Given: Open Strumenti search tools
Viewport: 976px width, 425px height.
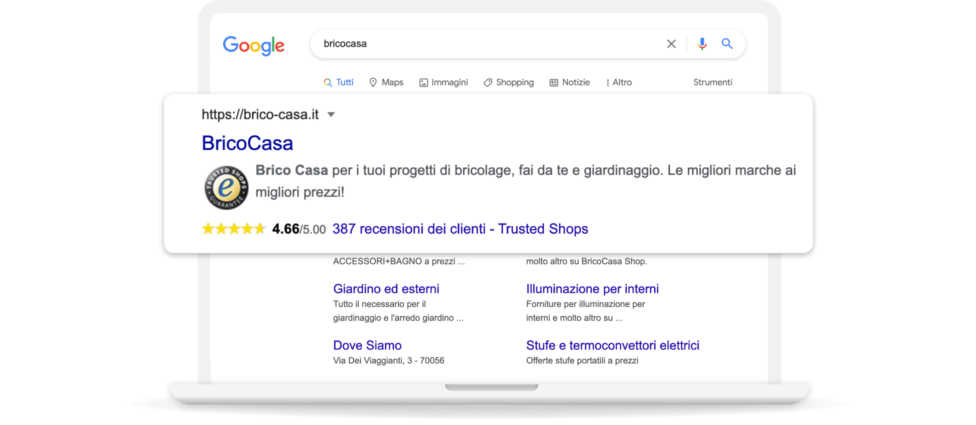Looking at the screenshot, I should coord(713,82).
